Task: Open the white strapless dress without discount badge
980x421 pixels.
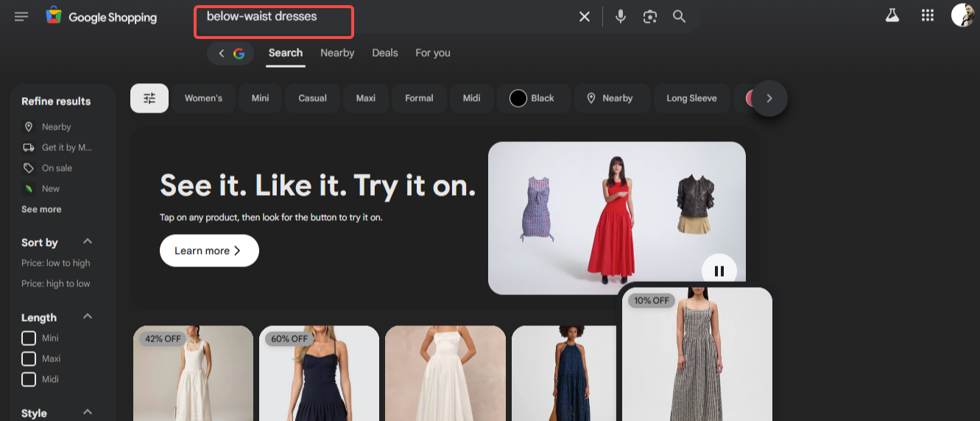Action: [445, 373]
